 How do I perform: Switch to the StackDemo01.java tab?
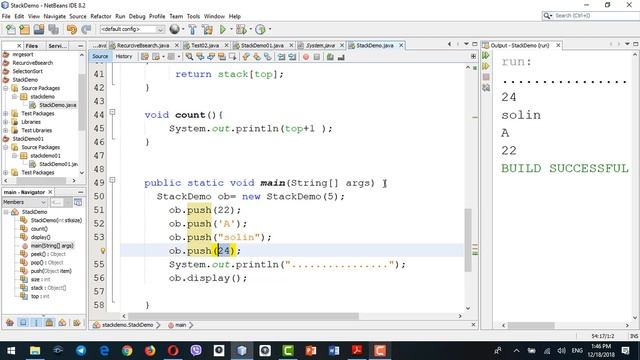coord(262,45)
